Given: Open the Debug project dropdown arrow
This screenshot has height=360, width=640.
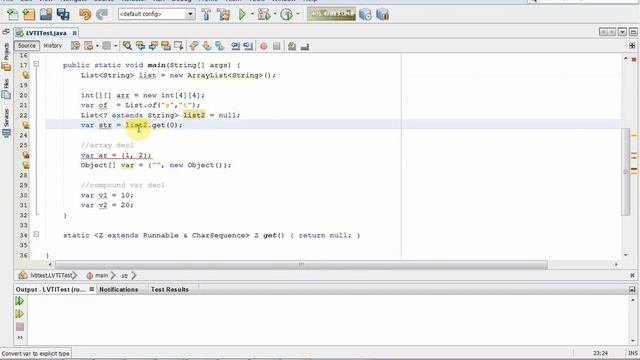Looking at the screenshot, I should tap(275, 14).
